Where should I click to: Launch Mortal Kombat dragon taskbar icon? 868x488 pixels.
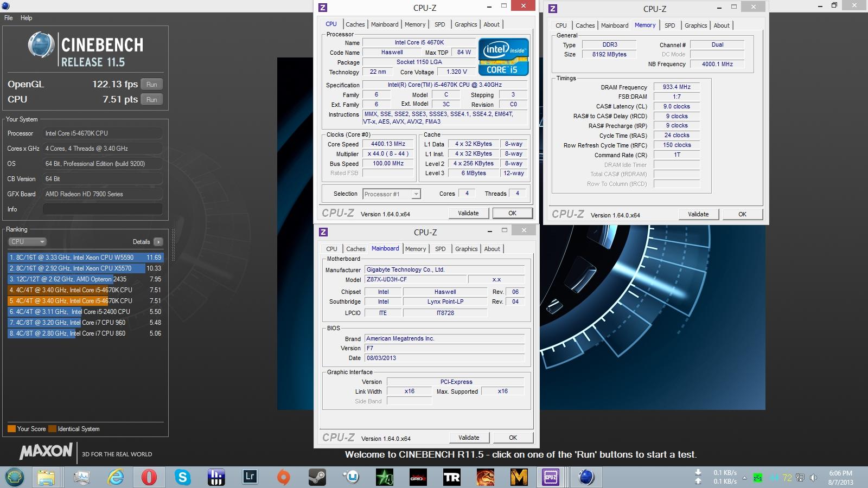[x=486, y=477]
